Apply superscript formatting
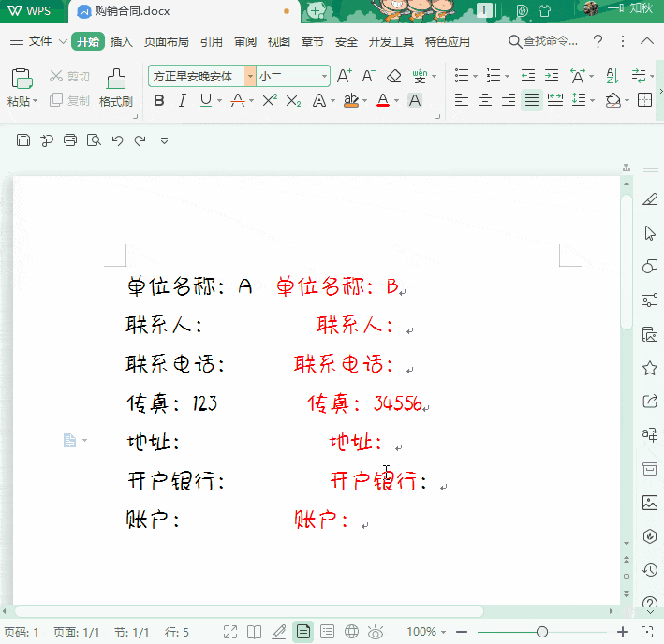 270,101
